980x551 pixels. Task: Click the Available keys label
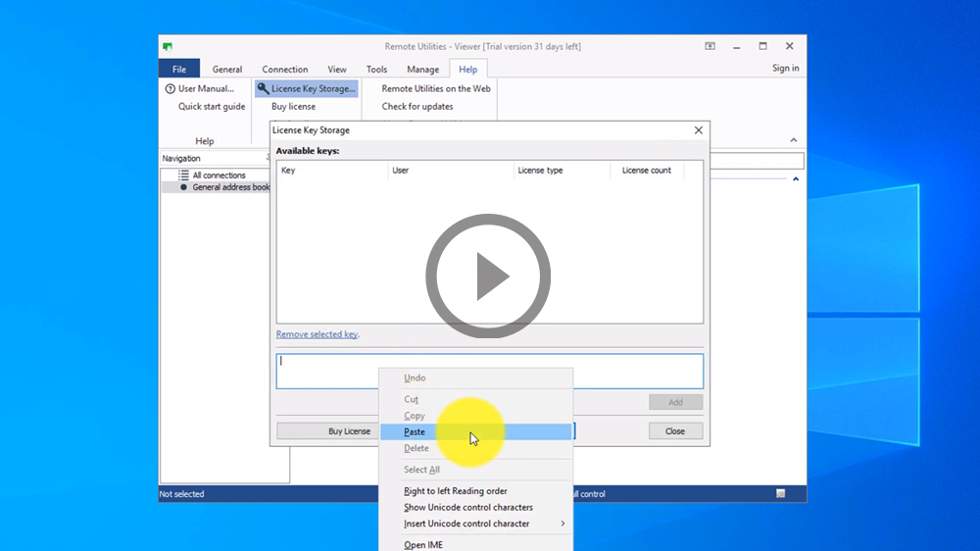pyautogui.click(x=308, y=151)
